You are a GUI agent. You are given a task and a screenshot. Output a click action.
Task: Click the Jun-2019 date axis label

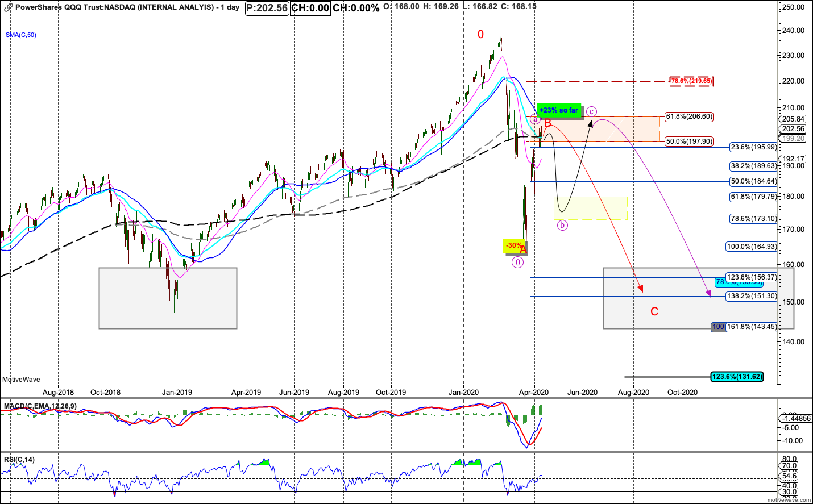tap(294, 392)
